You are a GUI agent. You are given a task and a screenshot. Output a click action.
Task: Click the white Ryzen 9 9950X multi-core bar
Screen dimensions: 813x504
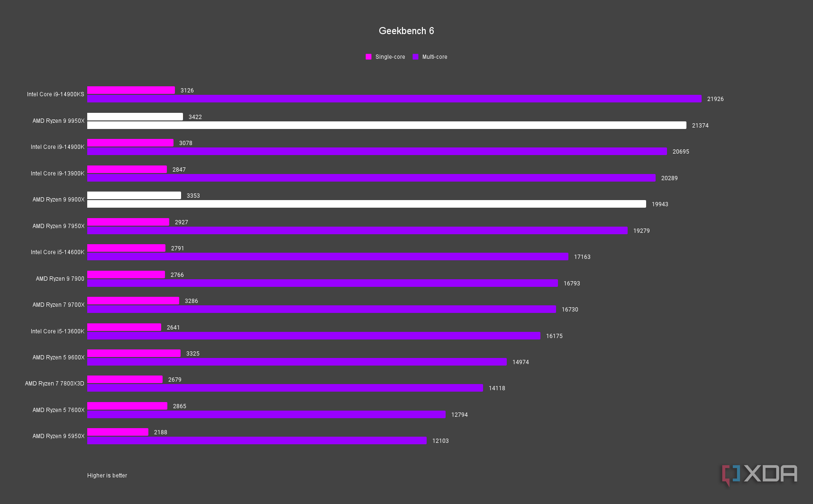click(386, 125)
